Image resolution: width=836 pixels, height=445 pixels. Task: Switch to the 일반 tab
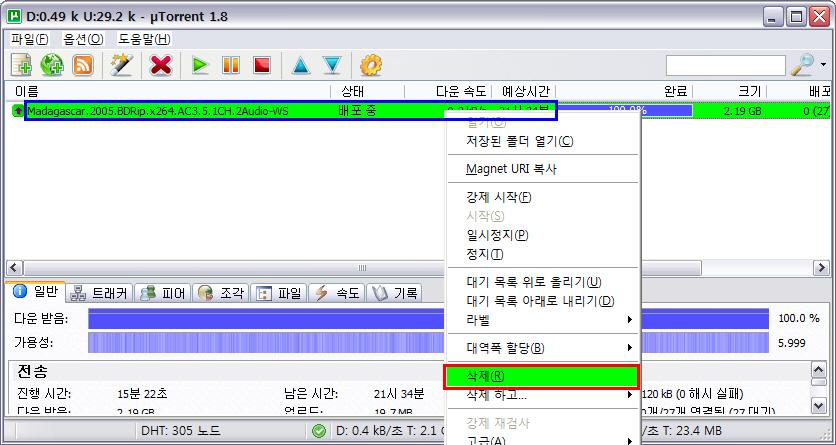(x=36, y=292)
